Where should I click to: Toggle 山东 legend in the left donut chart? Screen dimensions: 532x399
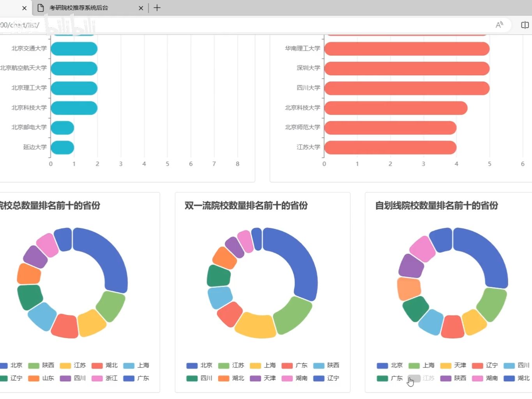pos(41,378)
